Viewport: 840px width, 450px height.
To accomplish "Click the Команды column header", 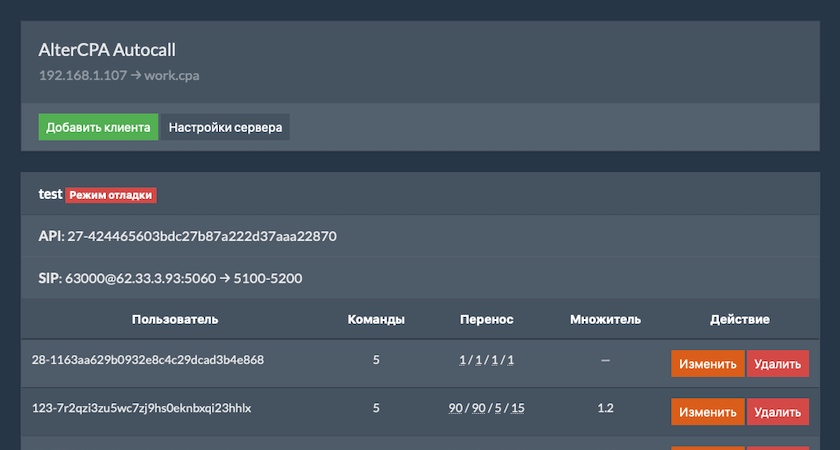I will (x=376, y=319).
